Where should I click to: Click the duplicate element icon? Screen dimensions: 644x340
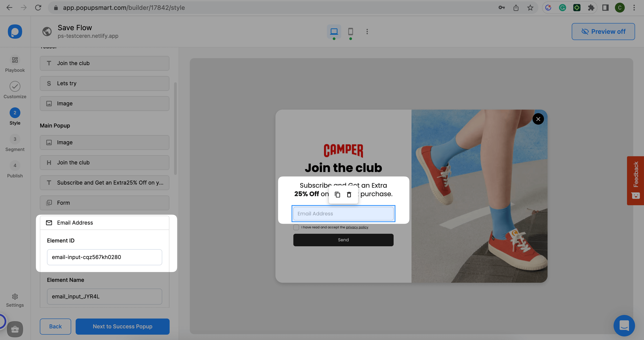[337, 194]
